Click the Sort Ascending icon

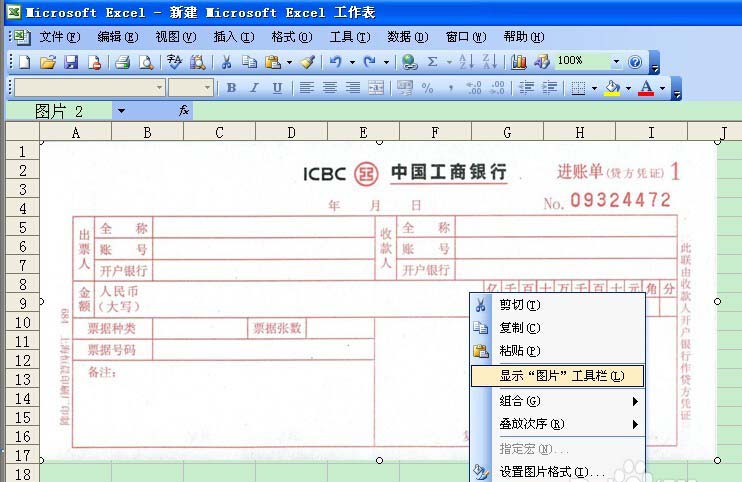(466, 62)
